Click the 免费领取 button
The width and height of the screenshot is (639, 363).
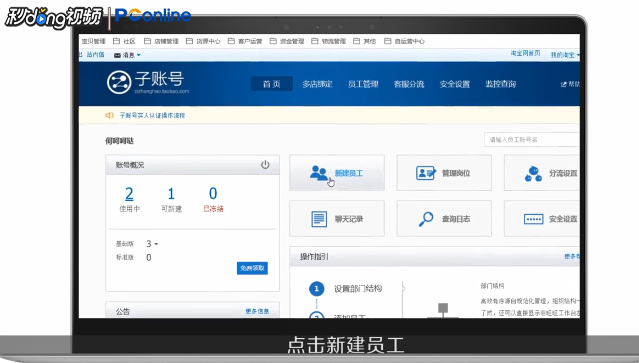point(252,268)
